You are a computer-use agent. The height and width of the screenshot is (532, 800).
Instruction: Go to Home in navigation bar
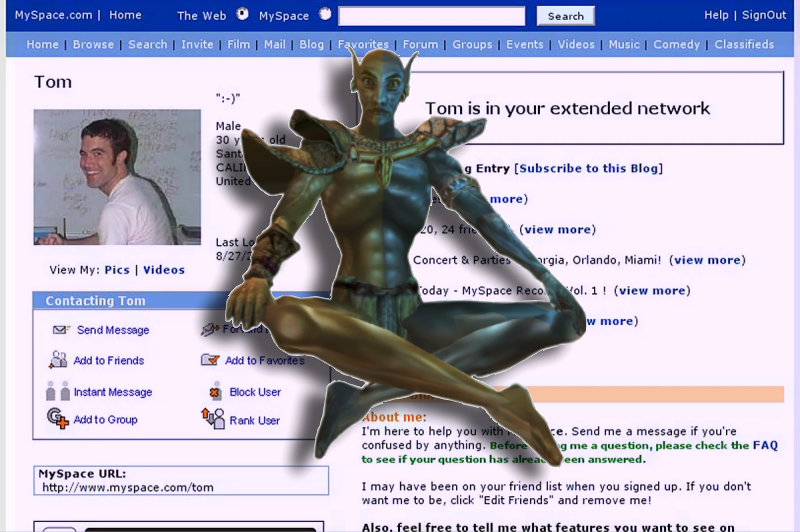[x=42, y=44]
